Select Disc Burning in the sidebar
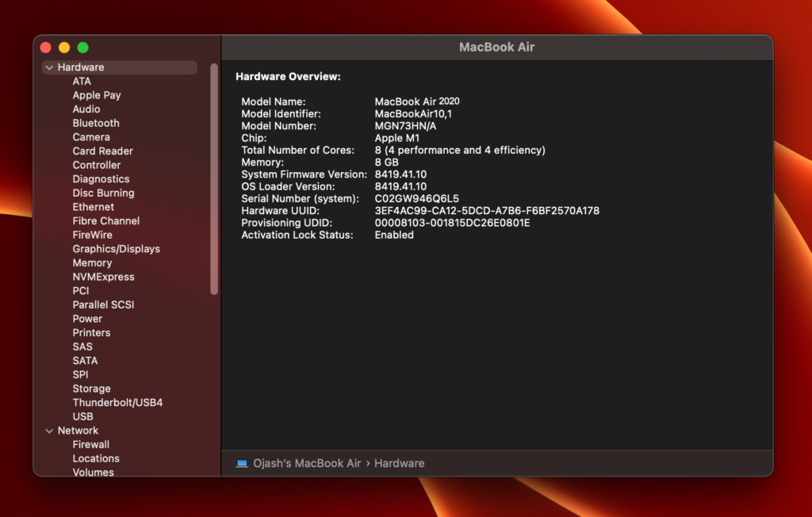 pos(104,193)
